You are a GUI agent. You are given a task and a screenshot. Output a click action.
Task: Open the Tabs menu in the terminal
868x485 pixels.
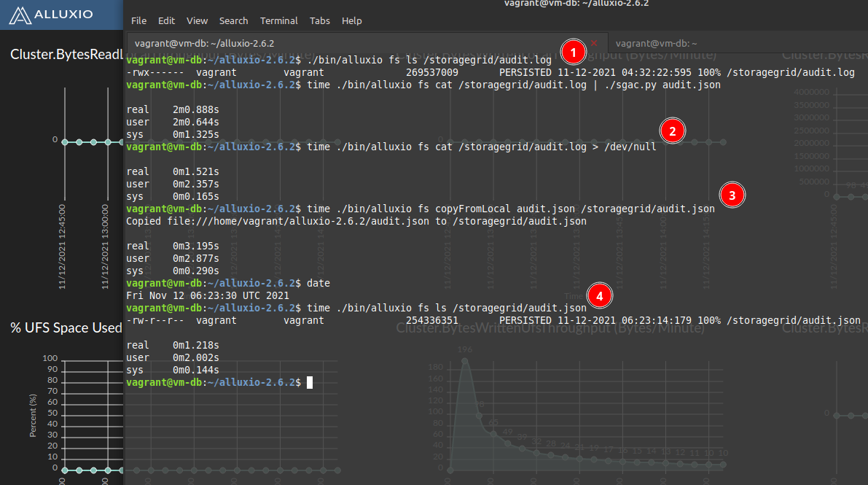point(319,20)
